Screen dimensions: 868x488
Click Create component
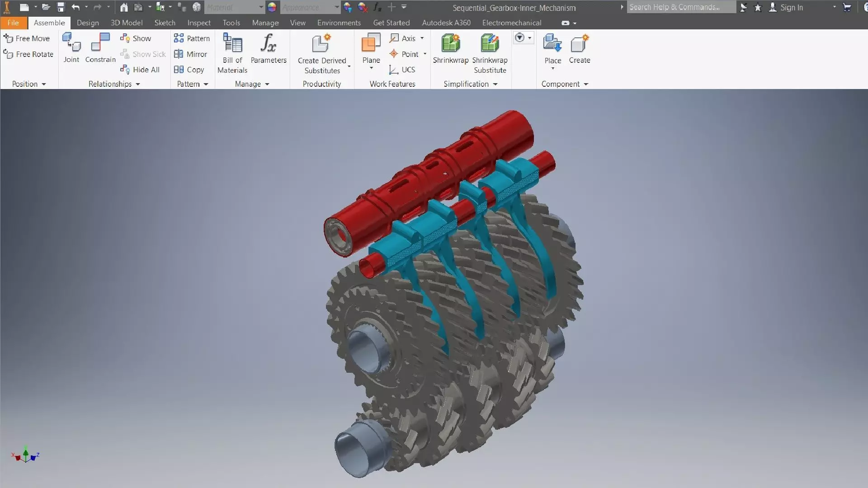pyautogui.click(x=580, y=49)
